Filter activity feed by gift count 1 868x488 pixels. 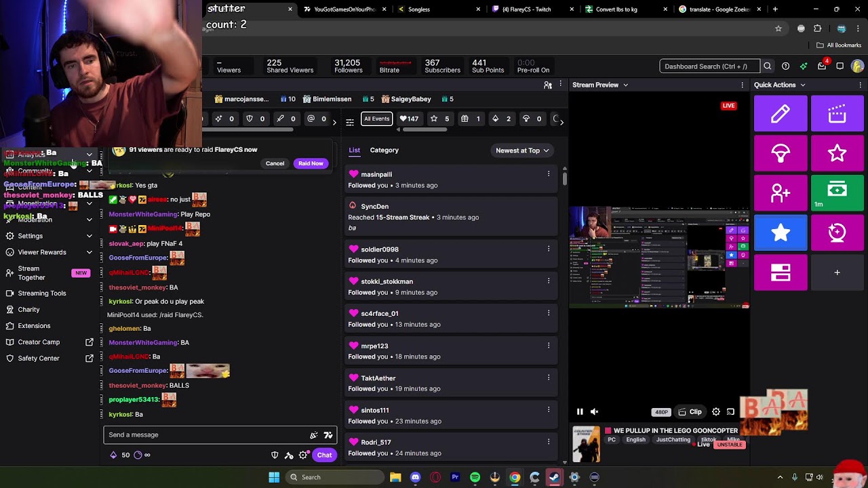471,119
